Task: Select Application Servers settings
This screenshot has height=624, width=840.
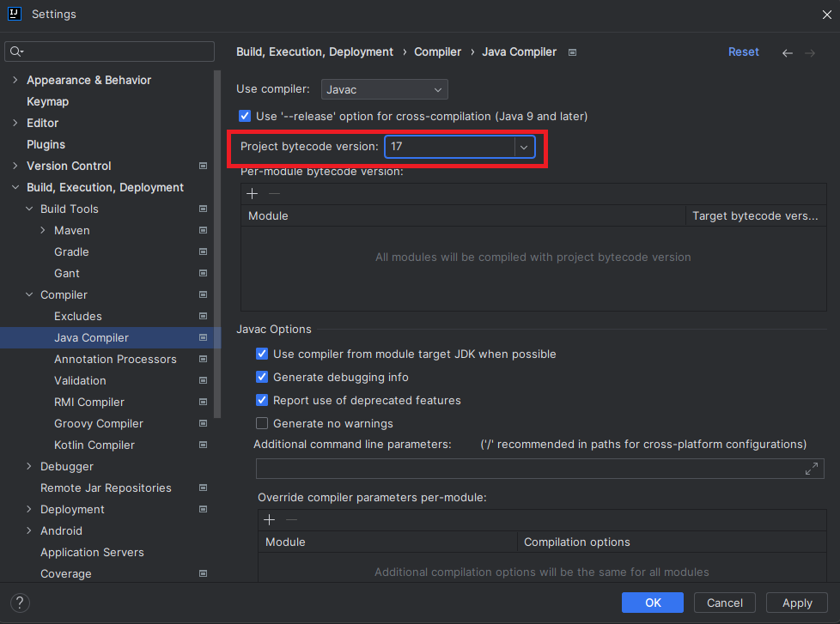Action: 92,552
